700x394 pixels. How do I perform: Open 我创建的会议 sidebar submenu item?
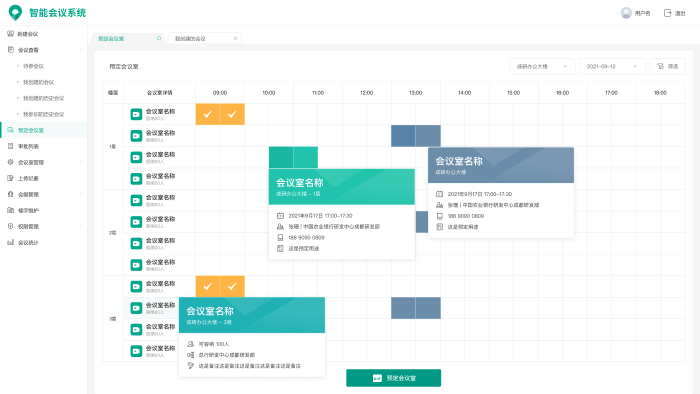click(38, 82)
